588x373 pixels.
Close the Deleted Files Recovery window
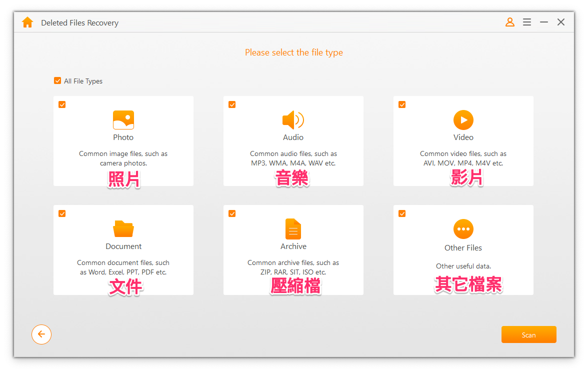coord(561,22)
